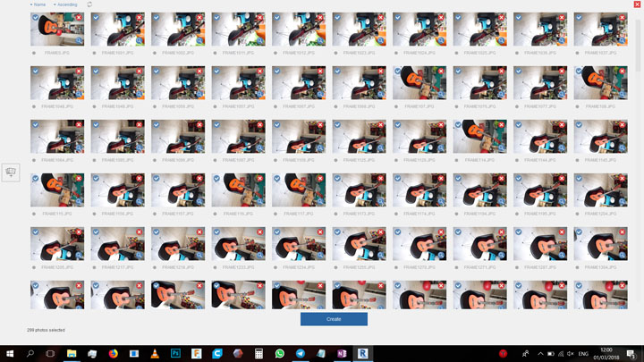Show hidden system tray icons chevron

[540, 354]
